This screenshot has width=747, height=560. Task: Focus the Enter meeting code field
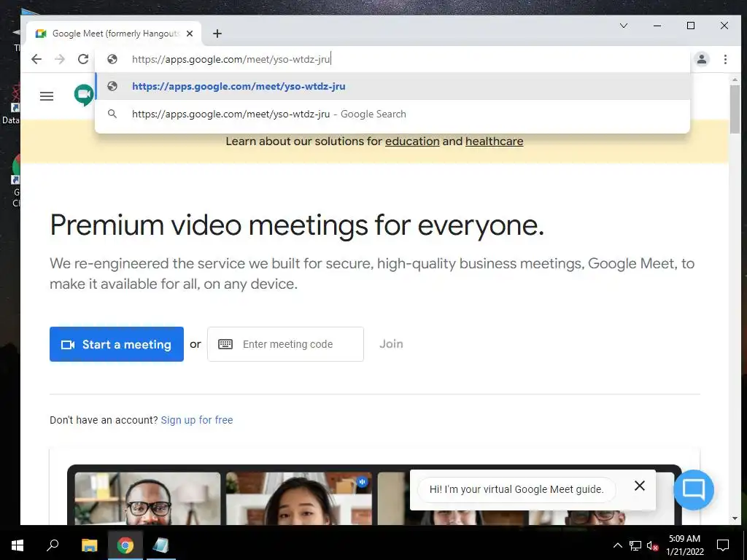tap(285, 344)
